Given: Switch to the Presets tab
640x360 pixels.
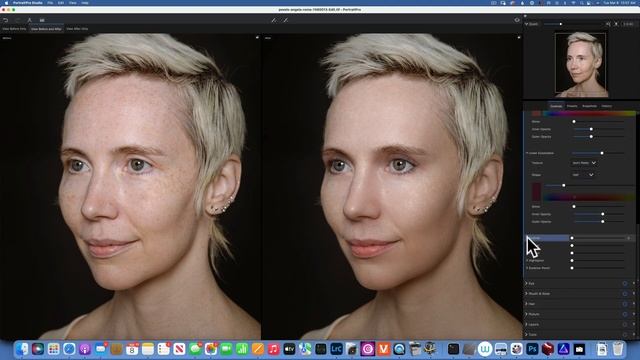Looking at the screenshot, I should click(572, 106).
